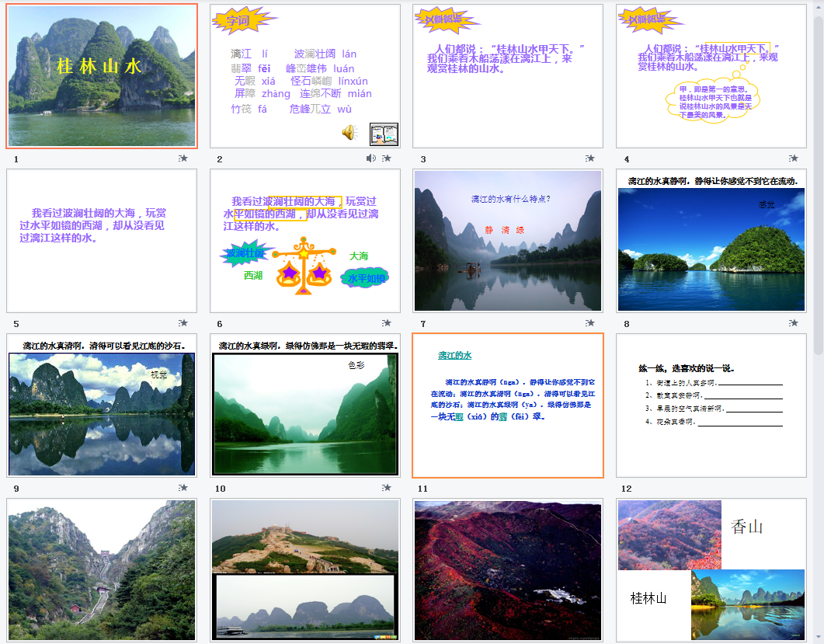Image resolution: width=824 pixels, height=644 pixels.
Task: Open the slide with the golden balance scale
Action: pos(305,241)
